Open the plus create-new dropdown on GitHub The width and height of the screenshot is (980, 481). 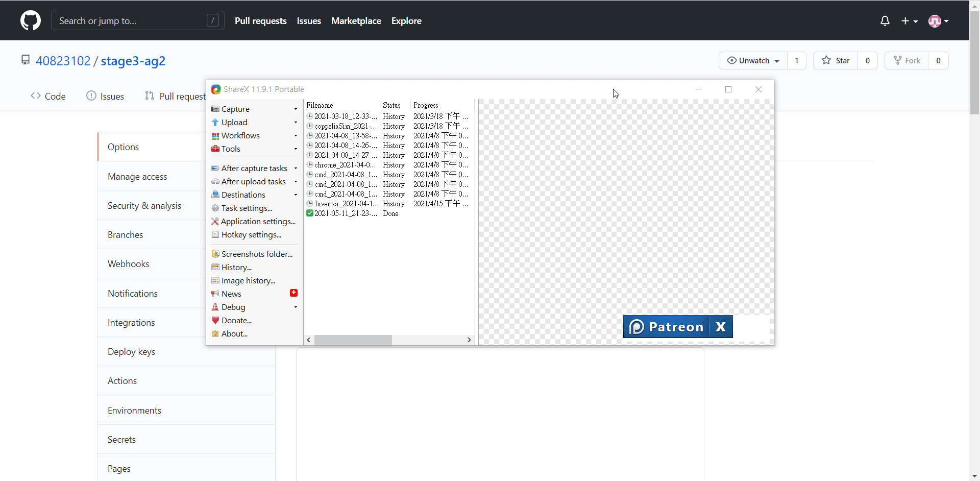point(910,21)
